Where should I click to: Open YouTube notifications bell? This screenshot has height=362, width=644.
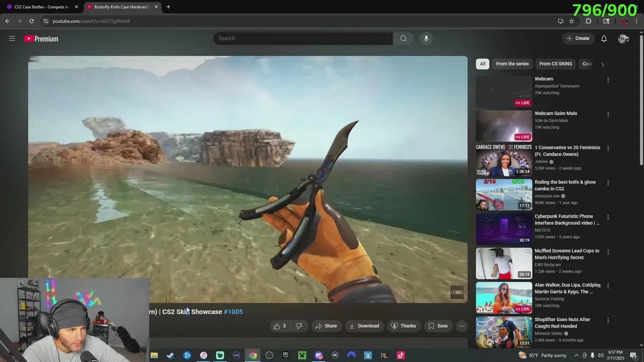point(604,39)
